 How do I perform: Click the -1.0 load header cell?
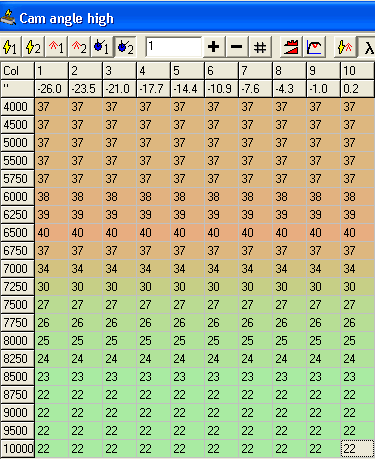point(324,89)
